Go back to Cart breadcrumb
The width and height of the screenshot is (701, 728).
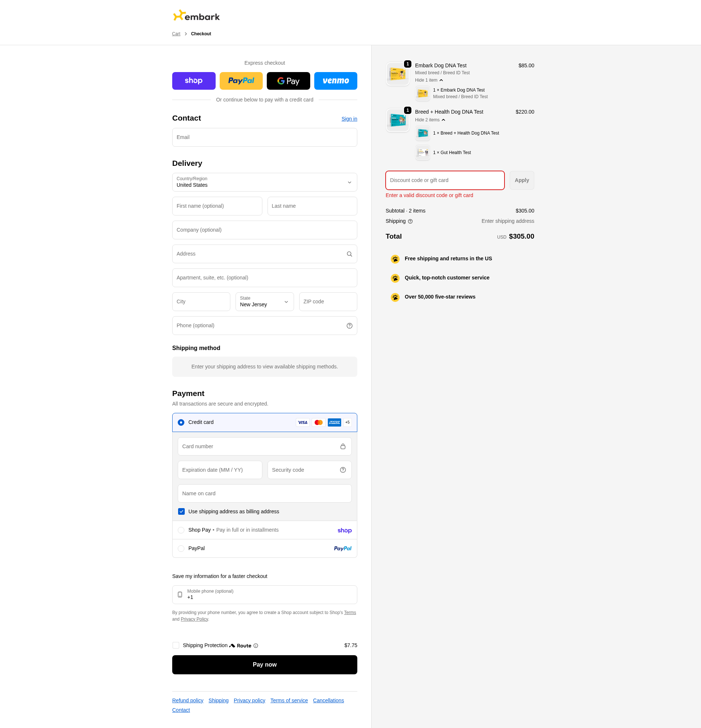click(176, 34)
